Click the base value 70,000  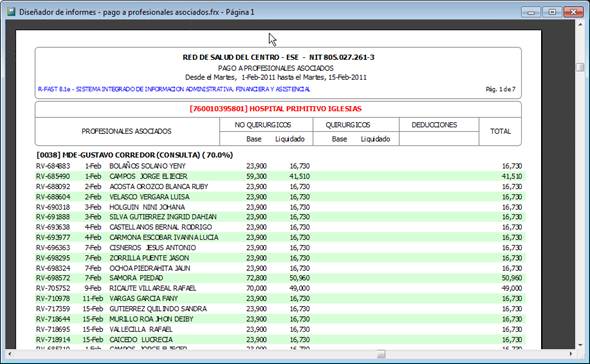click(257, 288)
